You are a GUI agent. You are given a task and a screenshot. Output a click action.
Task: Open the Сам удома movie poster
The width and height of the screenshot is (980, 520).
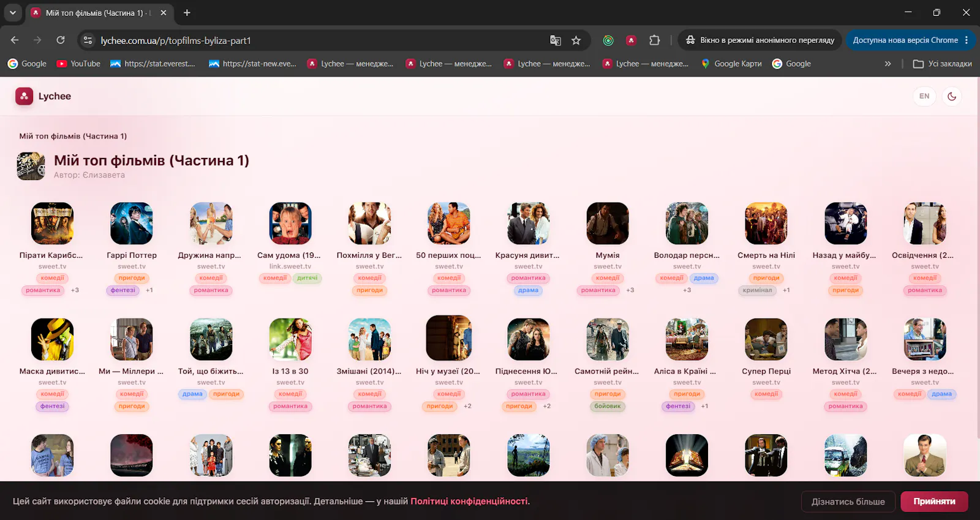point(290,224)
